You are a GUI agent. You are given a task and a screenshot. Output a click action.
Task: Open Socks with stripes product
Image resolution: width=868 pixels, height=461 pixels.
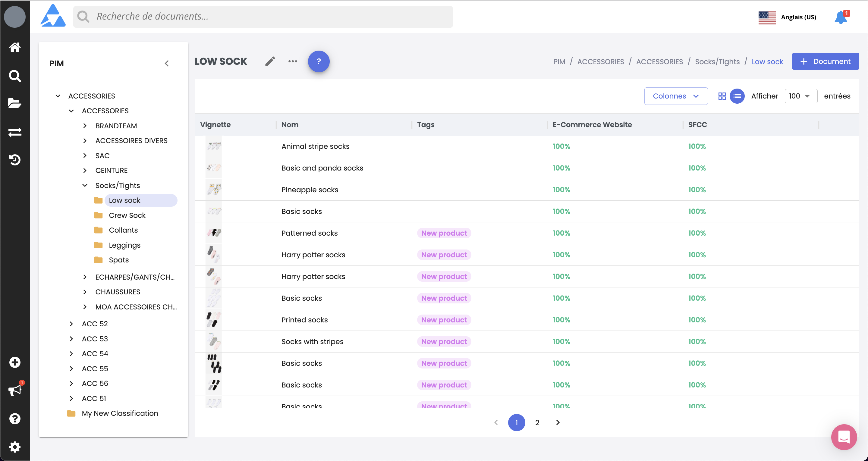coord(312,341)
